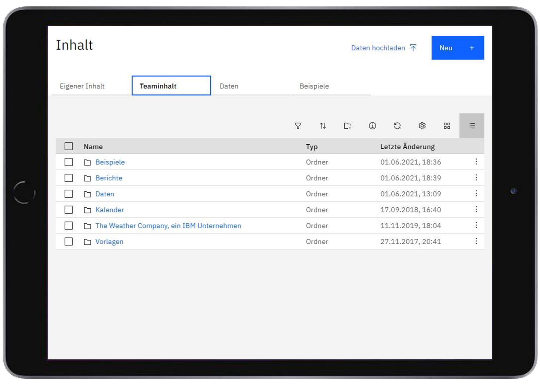Viewport: 540px width, 392px height.
Task: Select the list view icon
Action: pos(472,126)
